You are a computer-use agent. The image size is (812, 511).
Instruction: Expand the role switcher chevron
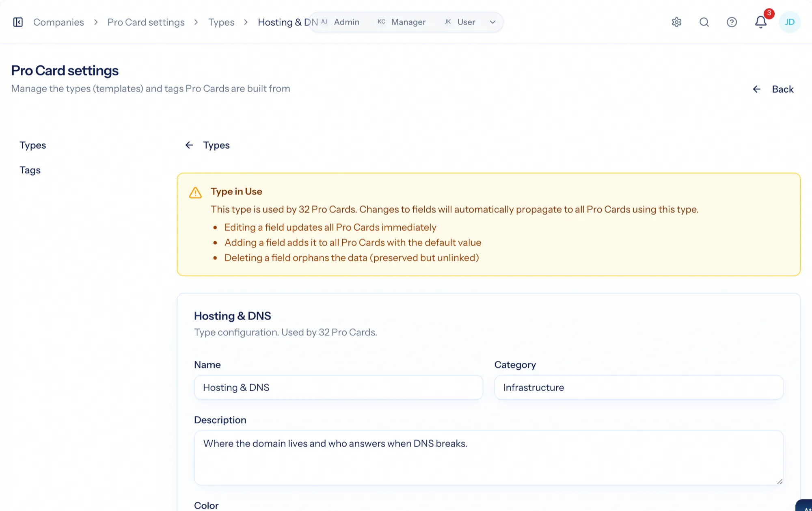(x=492, y=22)
